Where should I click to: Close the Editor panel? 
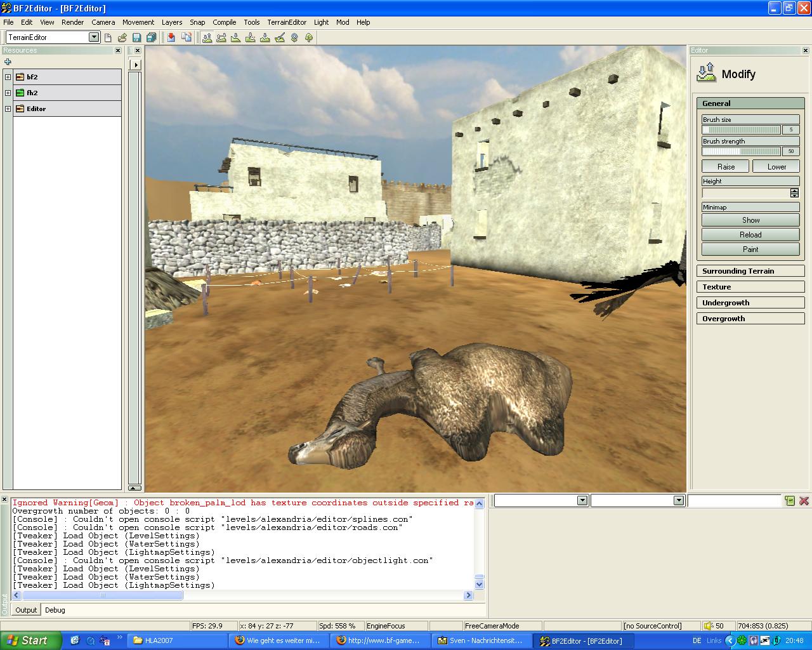pyautogui.click(x=806, y=50)
